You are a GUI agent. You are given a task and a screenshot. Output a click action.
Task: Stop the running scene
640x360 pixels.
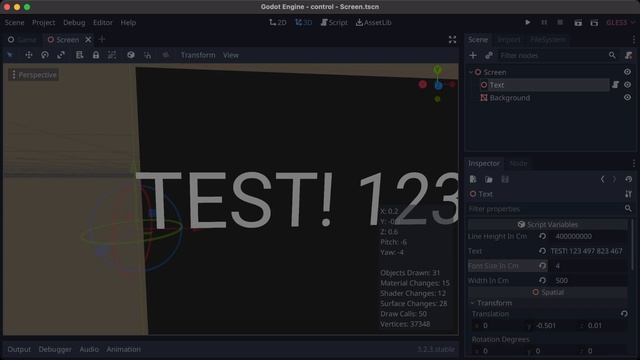[560, 22]
